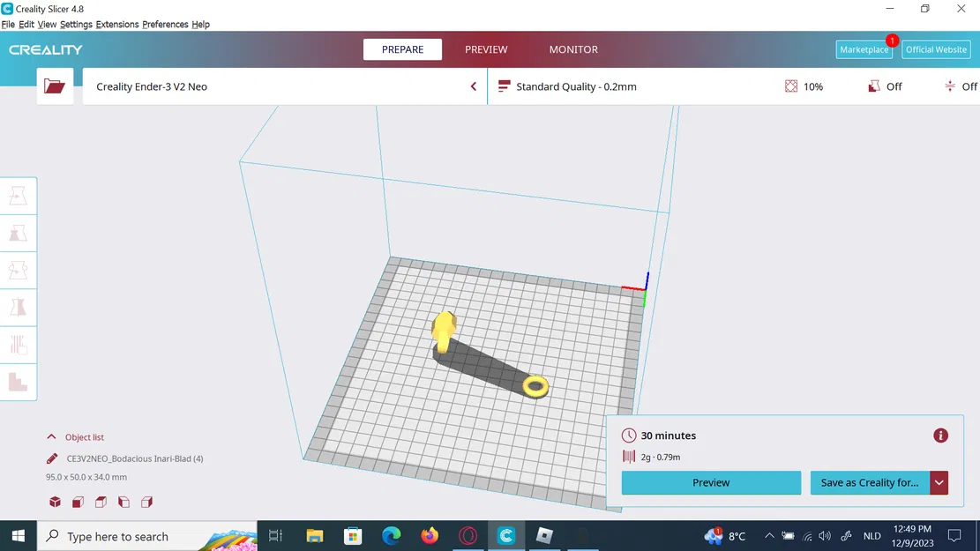Click Creality Slicer taskbar icon
Screen dimensions: 980x551
(506, 536)
